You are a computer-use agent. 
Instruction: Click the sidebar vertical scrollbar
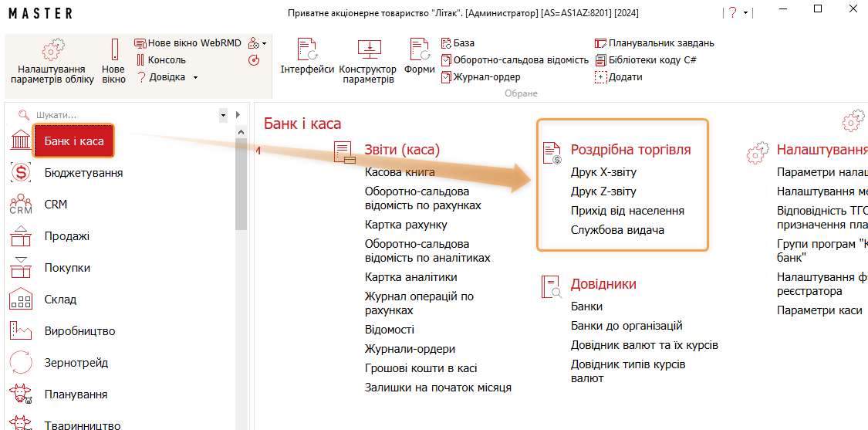pyautogui.click(x=241, y=178)
